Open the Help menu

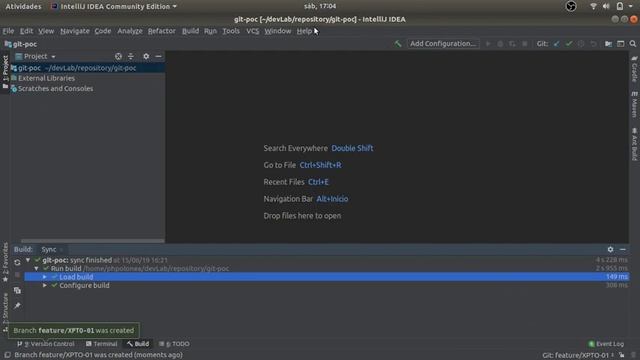pyautogui.click(x=304, y=31)
